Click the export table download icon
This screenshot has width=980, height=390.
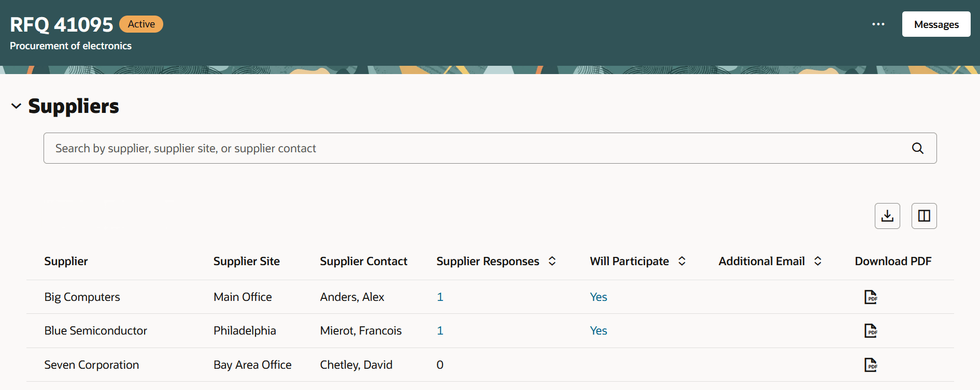coord(887,216)
